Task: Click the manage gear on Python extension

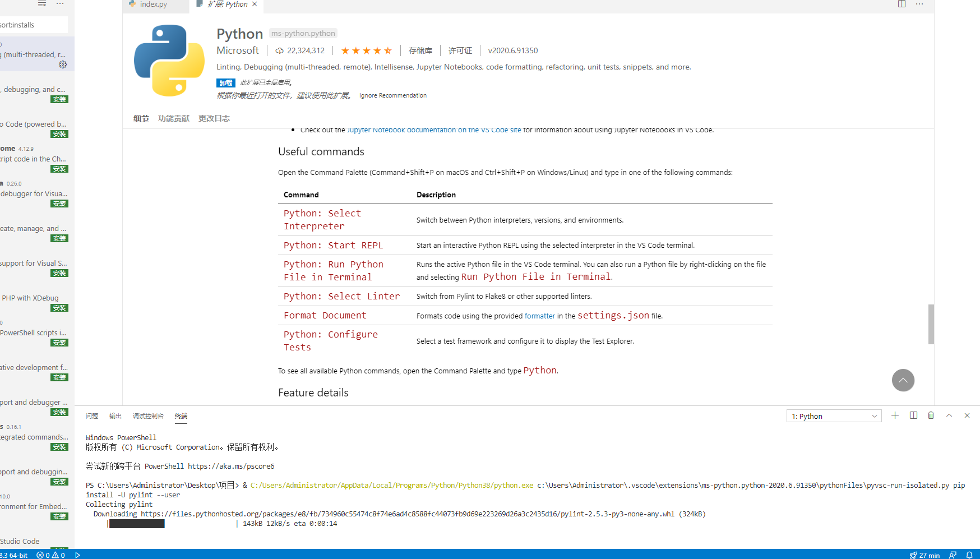Action: click(x=63, y=65)
